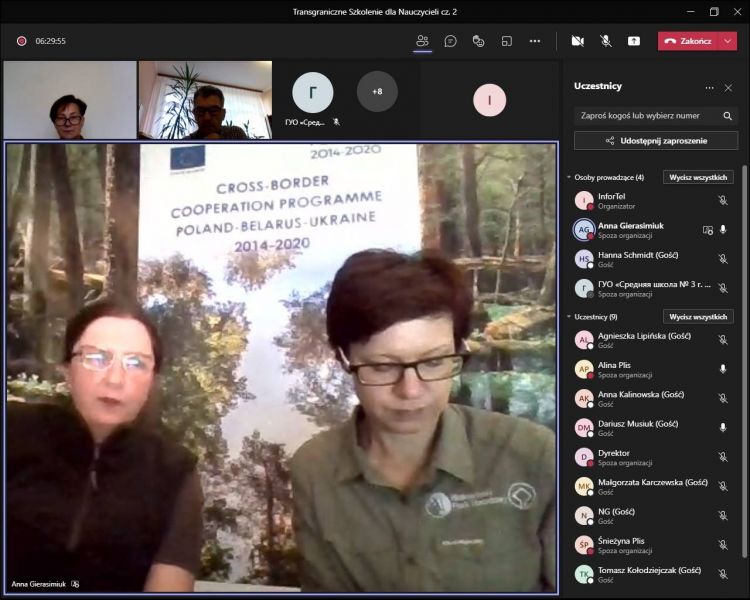Click the Udostępnij zaproszenie button
Screen dimensions: 750x600
(656, 141)
